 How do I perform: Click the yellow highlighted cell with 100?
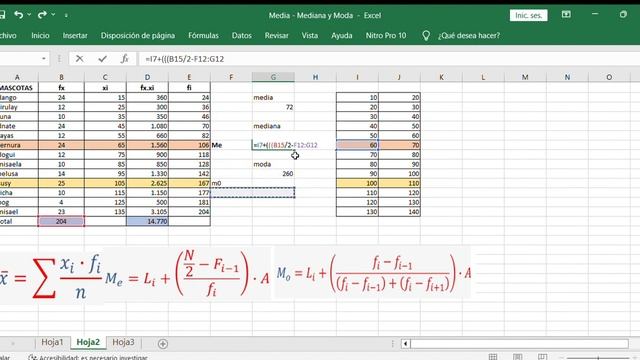click(x=357, y=183)
